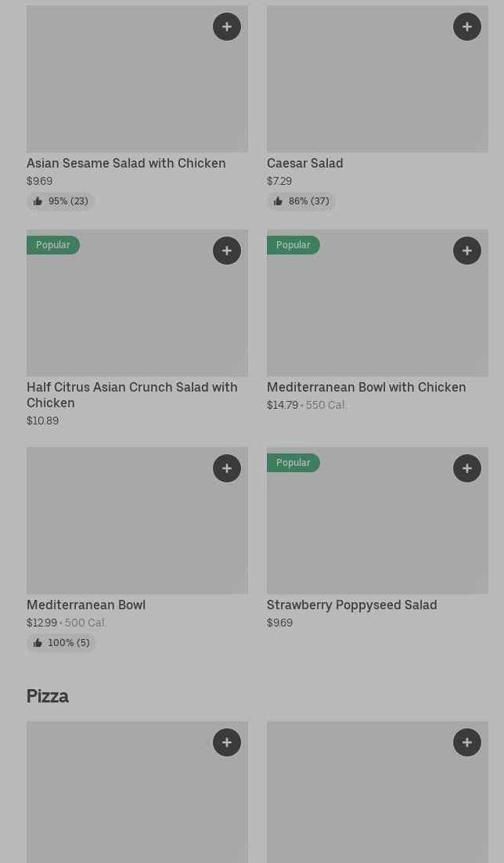The height and width of the screenshot is (863, 504).
Task: Click the 95% (23) rating badge
Action: pos(61,201)
